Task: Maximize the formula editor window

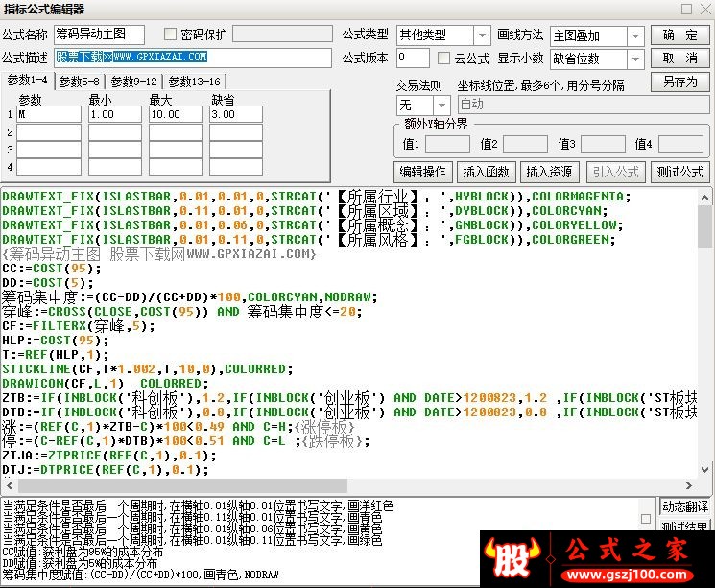Action: (684, 9)
